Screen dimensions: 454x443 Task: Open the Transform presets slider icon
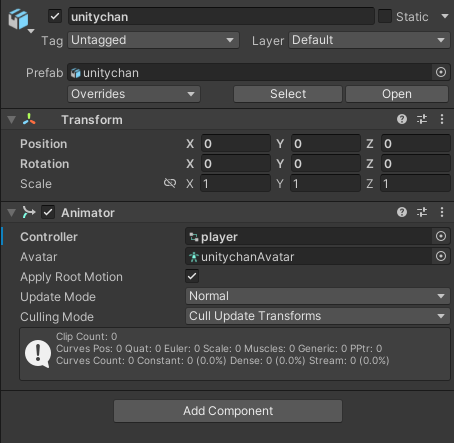[x=422, y=119]
